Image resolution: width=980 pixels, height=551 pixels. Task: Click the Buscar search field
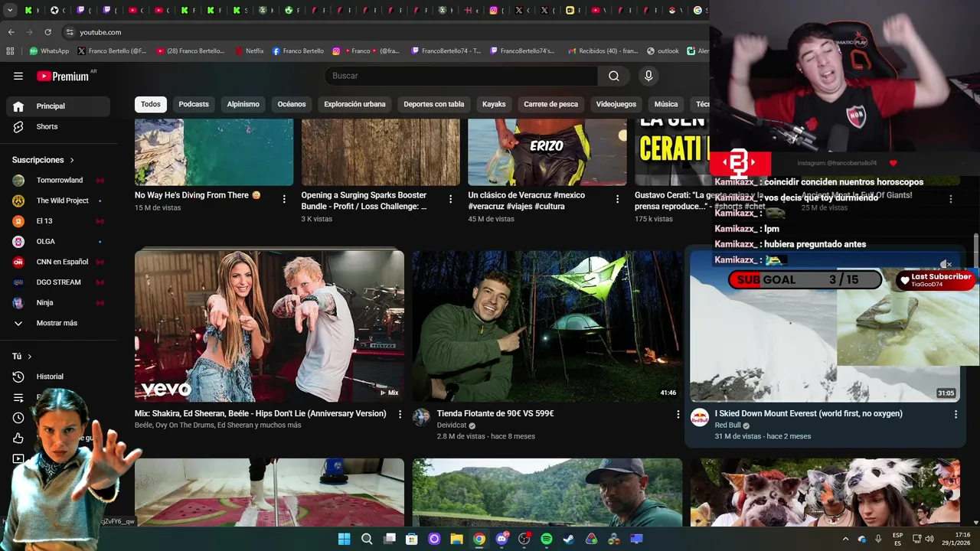461,76
